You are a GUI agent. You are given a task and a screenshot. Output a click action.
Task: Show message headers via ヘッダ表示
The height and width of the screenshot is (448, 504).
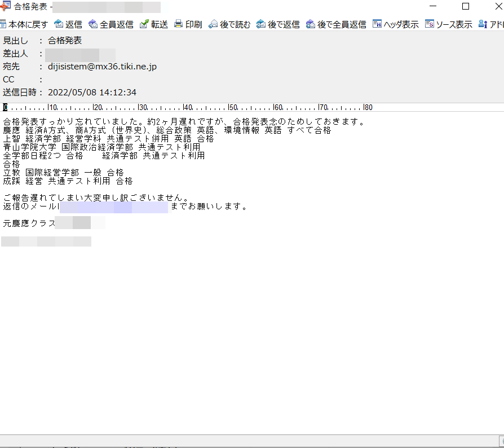tap(401, 24)
